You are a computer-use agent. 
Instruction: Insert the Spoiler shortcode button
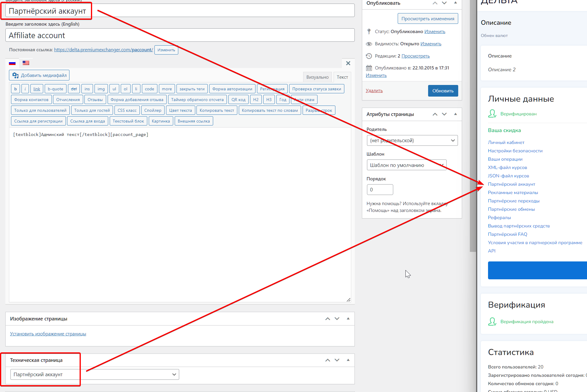point(153,110)
